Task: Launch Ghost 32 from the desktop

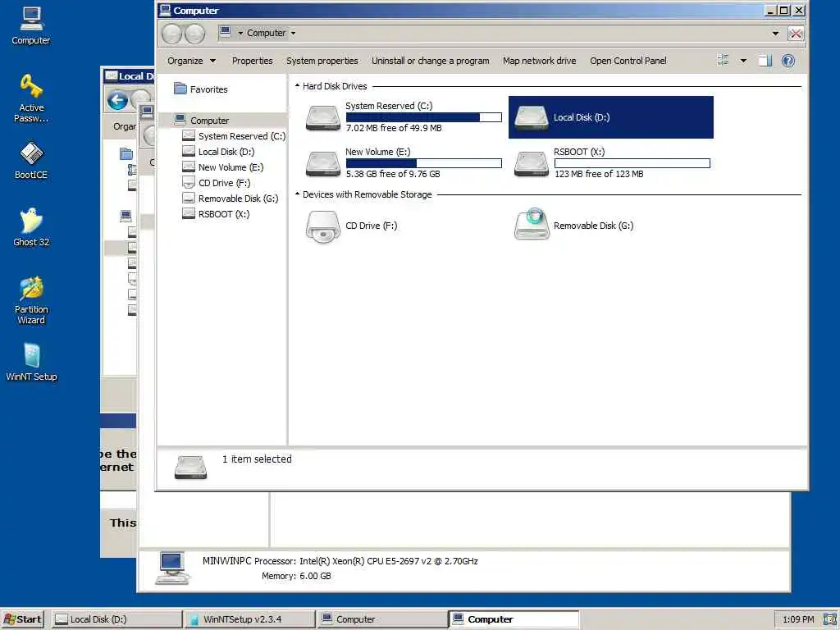Action: 31,227
